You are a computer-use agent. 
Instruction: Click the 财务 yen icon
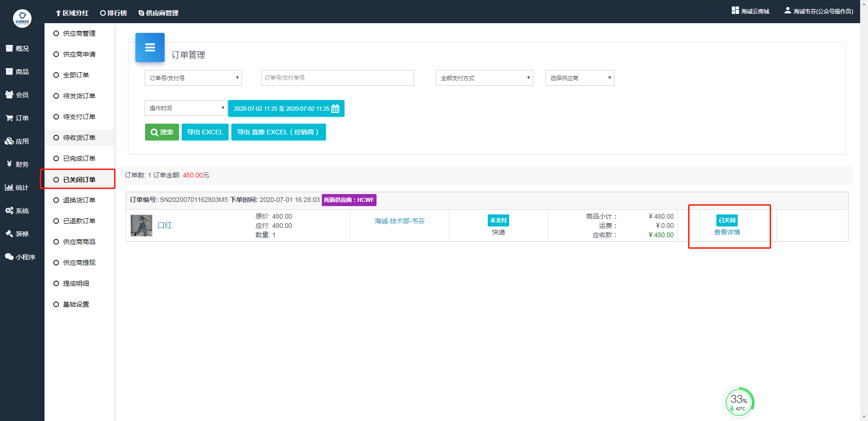click(x=9, y=164)
